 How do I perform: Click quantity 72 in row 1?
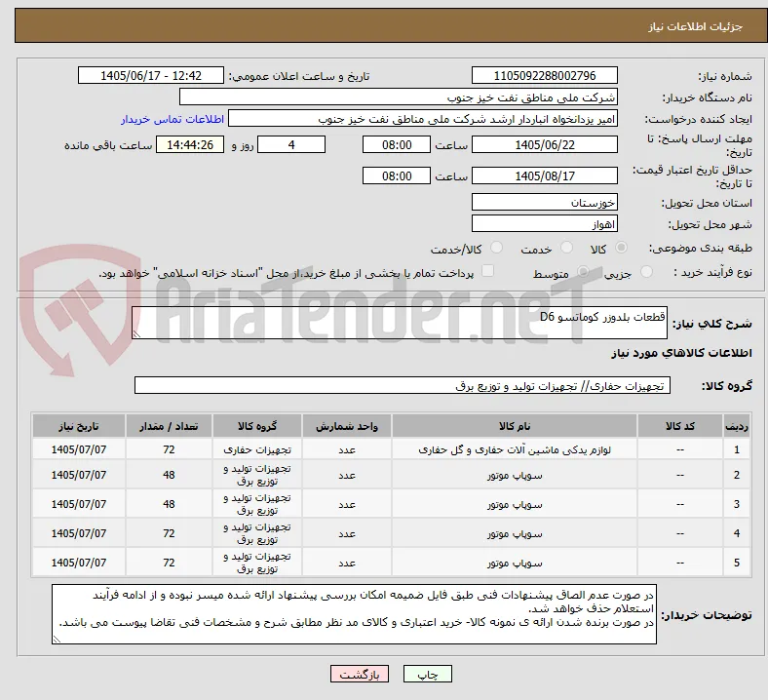click(x=169, y=449)
